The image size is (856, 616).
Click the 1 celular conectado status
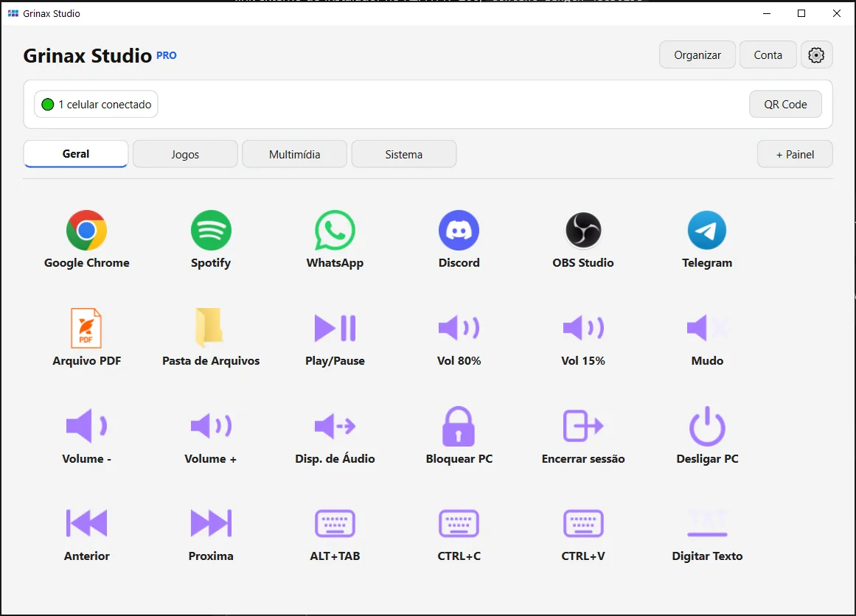coord(96,104)
